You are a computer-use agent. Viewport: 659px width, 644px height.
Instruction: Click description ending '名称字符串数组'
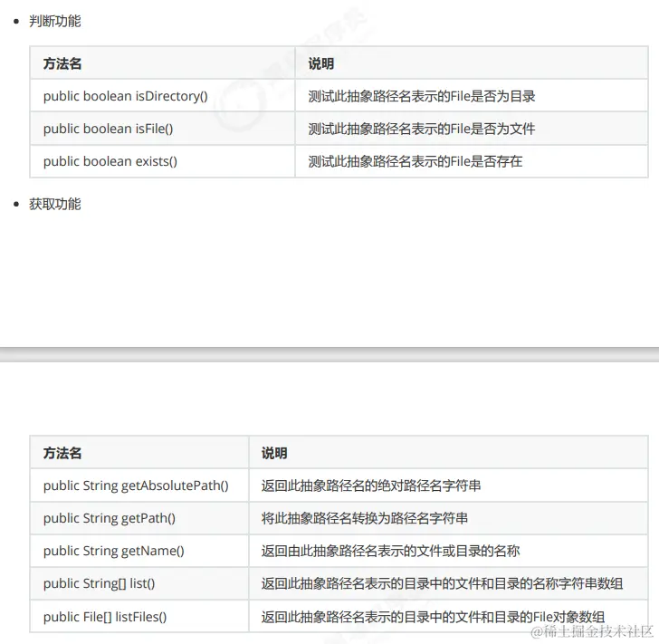tap(442, 584)
